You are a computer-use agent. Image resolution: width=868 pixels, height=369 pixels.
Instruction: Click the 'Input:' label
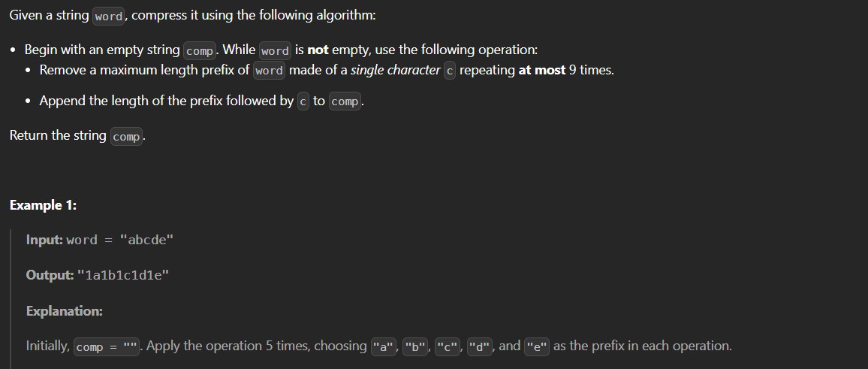pos(44,240)
